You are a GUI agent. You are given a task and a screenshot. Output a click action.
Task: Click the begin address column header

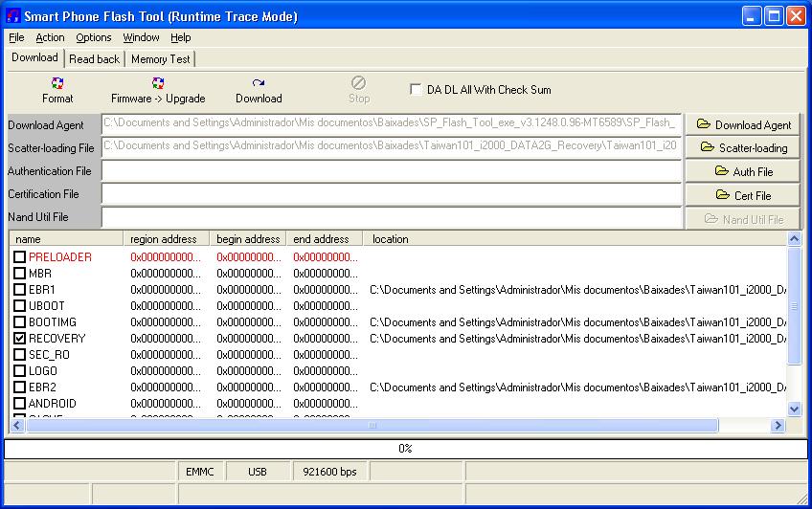click(248, 239)
